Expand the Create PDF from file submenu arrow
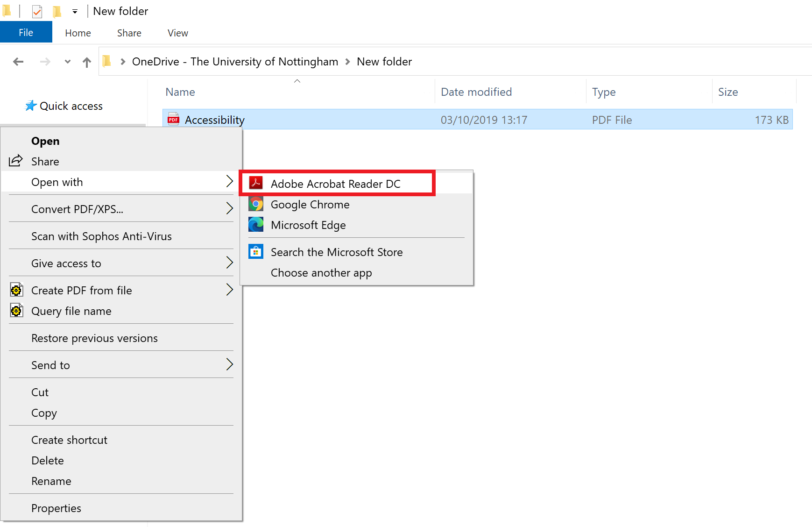 click(229, 290)
